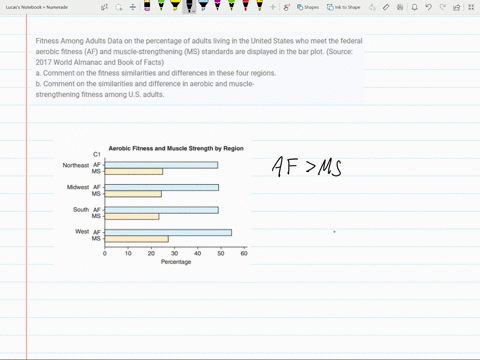Viewport: 480px width, 360px height.
Task: Activate the lasso select tool
Action: click(x=119, y=7)
